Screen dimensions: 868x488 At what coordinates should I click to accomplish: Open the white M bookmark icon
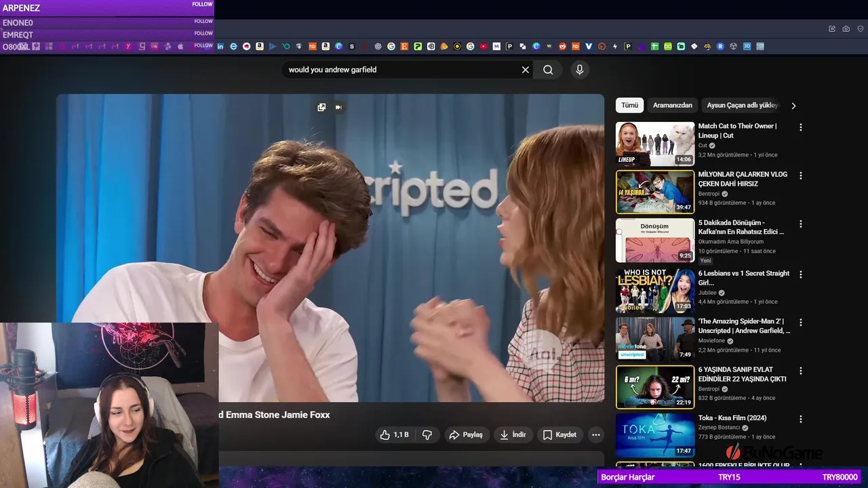coord(496,46)
